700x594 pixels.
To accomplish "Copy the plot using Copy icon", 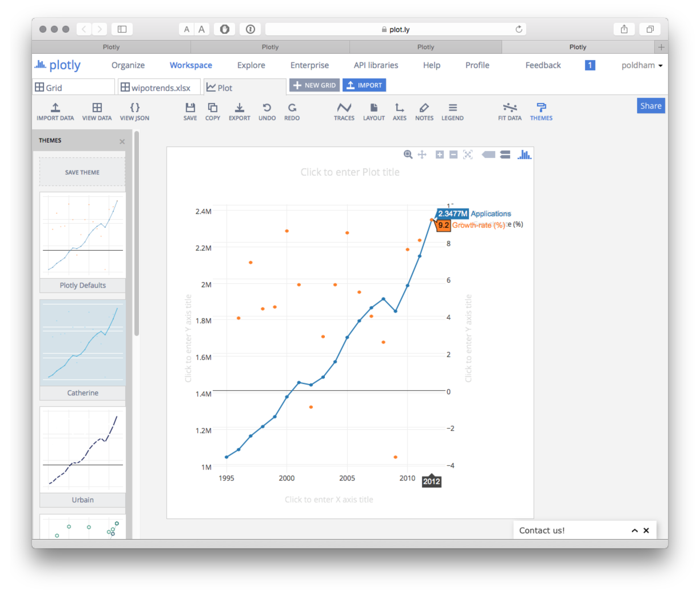I will click(213, 112).
